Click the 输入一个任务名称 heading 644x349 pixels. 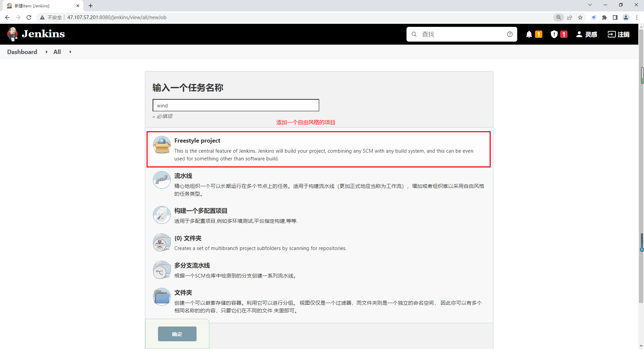[188, 88]
